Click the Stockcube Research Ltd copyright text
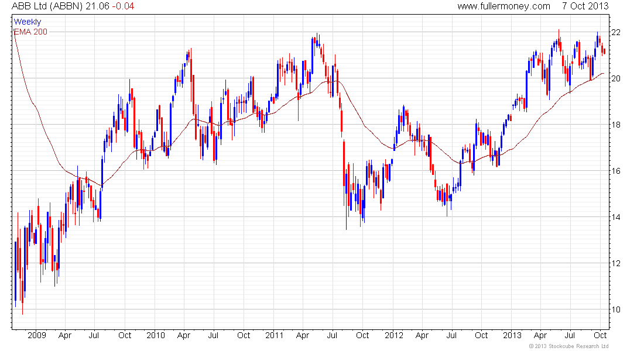The image size is (644, 351). (568, 346)
